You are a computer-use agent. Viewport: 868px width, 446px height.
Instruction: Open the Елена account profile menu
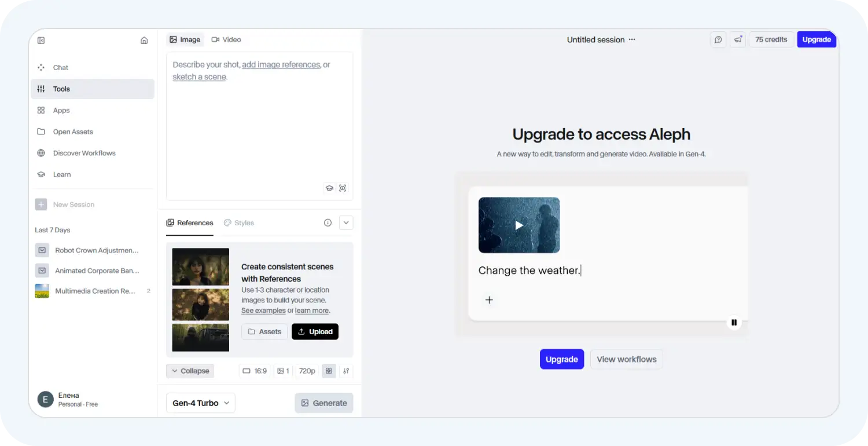pos(68,400)
